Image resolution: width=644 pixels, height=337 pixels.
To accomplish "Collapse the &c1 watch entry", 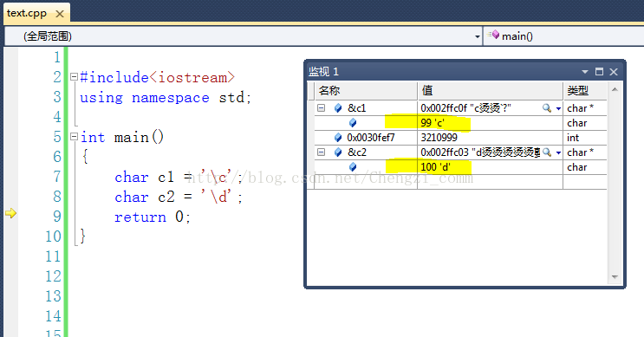I will coord(322,108).
